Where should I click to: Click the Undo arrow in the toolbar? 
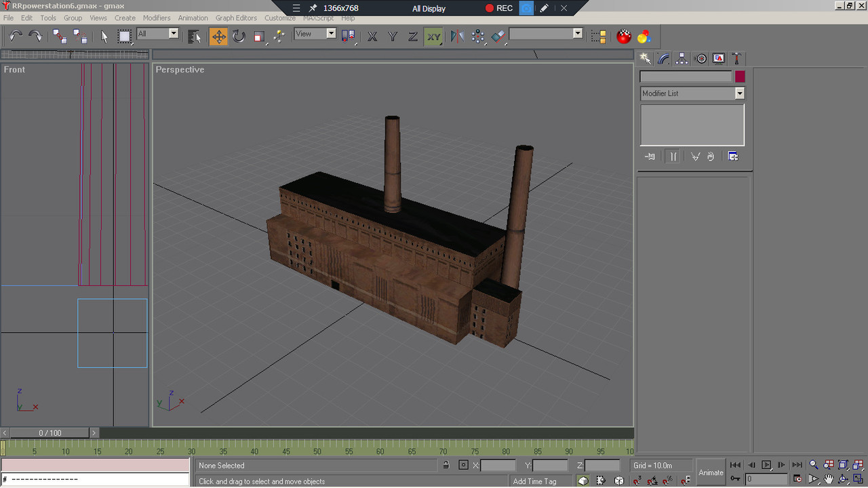pos(16,36)
